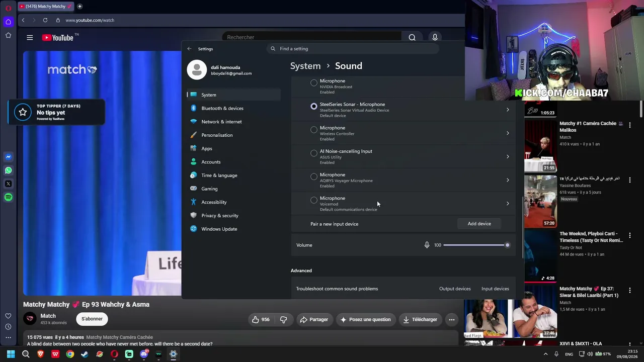Troubleshoot Output devices sound problems
This screenshot has width=644, height=362.
click(455, 289)
